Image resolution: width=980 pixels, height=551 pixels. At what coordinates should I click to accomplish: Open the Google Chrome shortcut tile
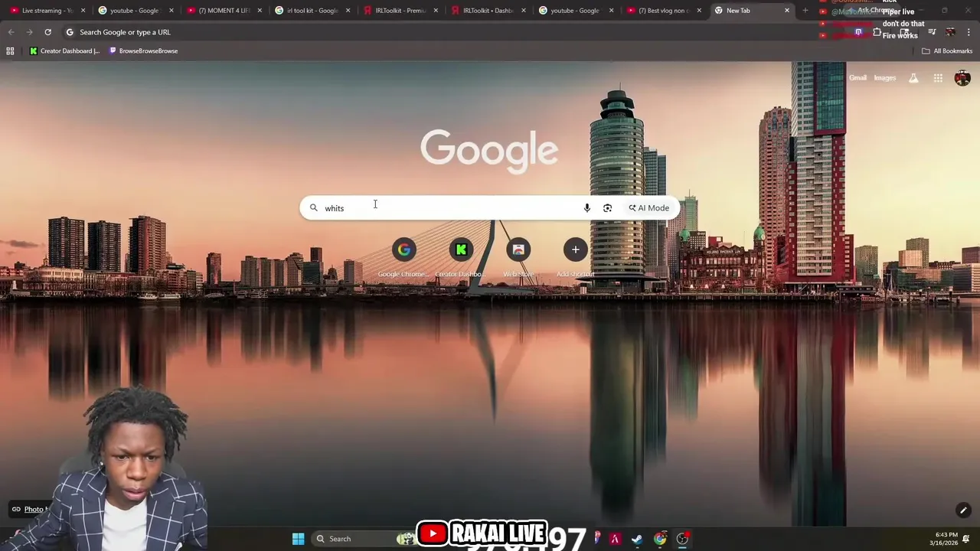[x=403, y=258]
